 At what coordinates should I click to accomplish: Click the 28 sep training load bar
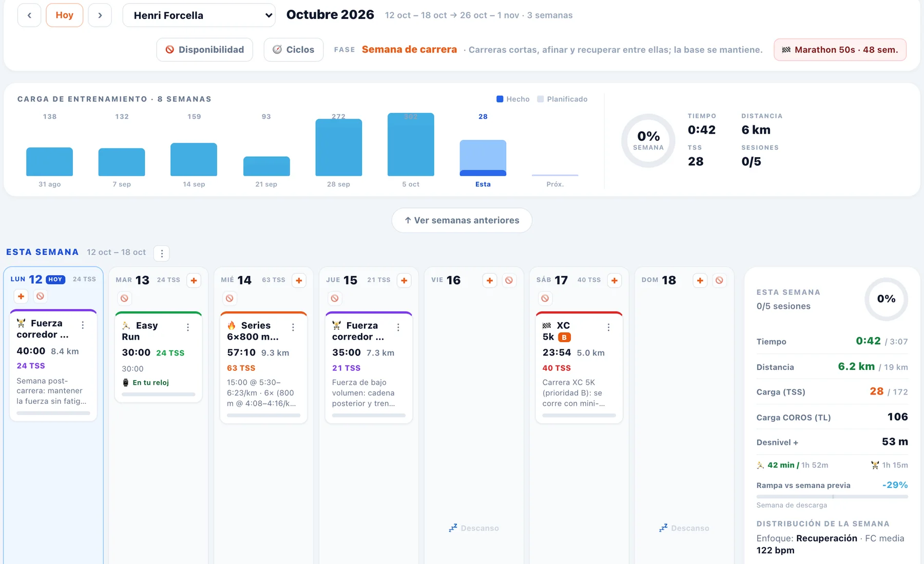339,147
